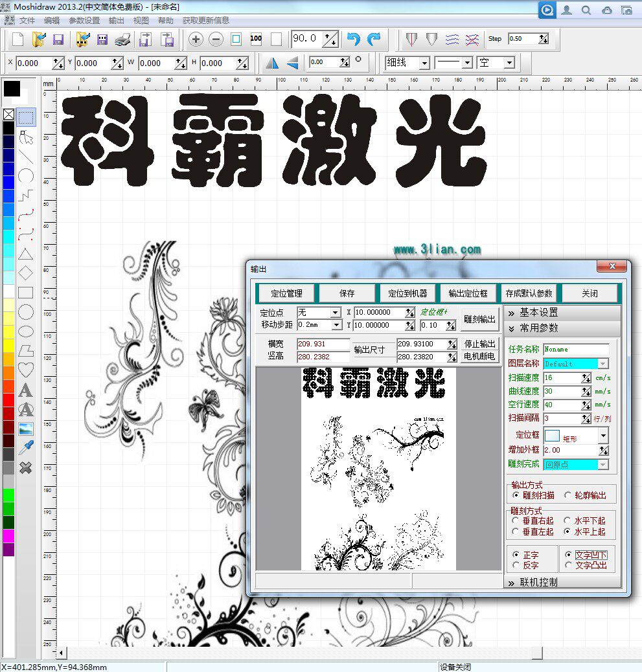Select the eyedropper tool

26,447
